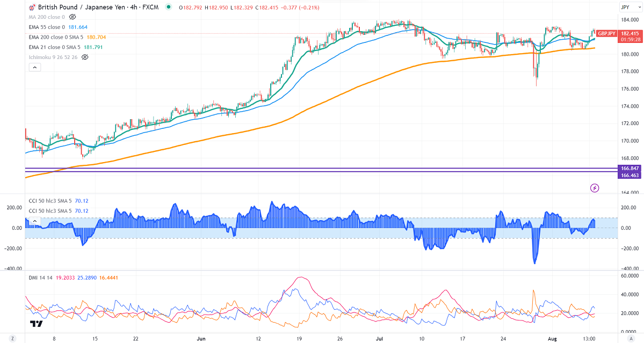Click the TradingView logo
The image size is (644, 343).
coord(36,324)
